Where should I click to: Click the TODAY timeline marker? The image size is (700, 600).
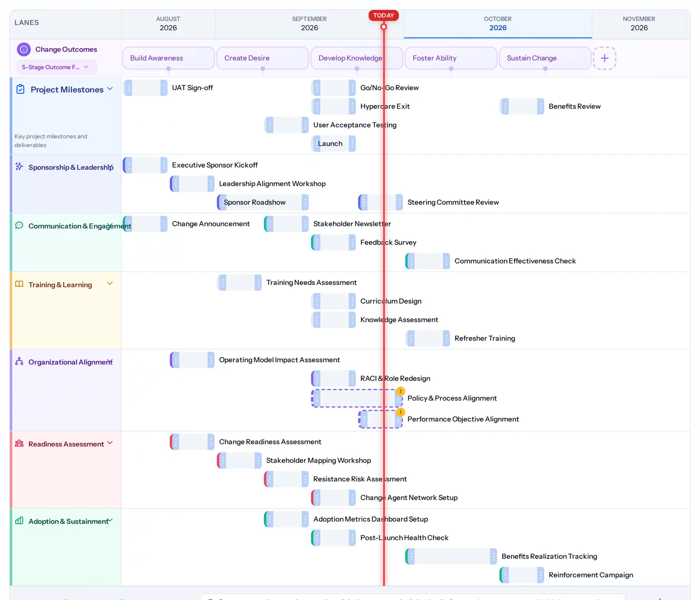(384, 15)
